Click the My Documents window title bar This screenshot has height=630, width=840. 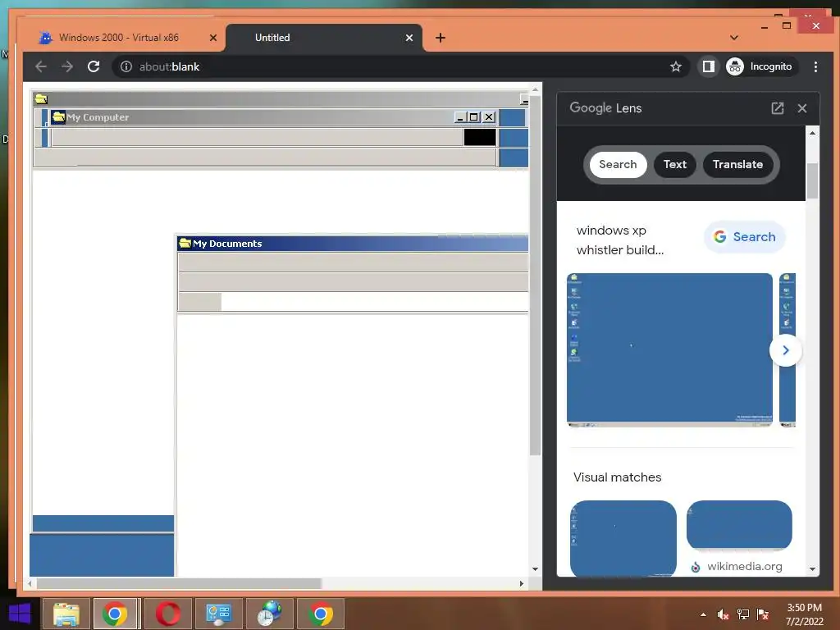click(353, 244)
